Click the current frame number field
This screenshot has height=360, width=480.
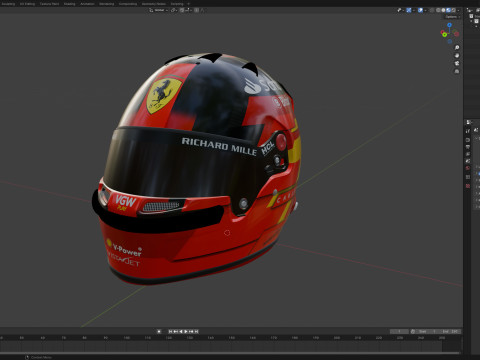[399, 332]
